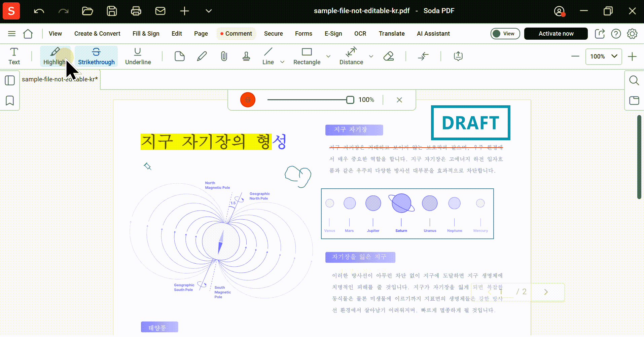Image resolution: width=644 pixels, height=337 pixels.
Task: Print the document
Action: tap(136, 11)
